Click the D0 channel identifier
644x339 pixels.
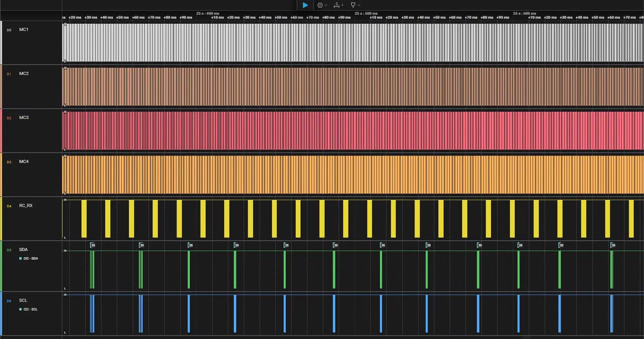[9, 30]
